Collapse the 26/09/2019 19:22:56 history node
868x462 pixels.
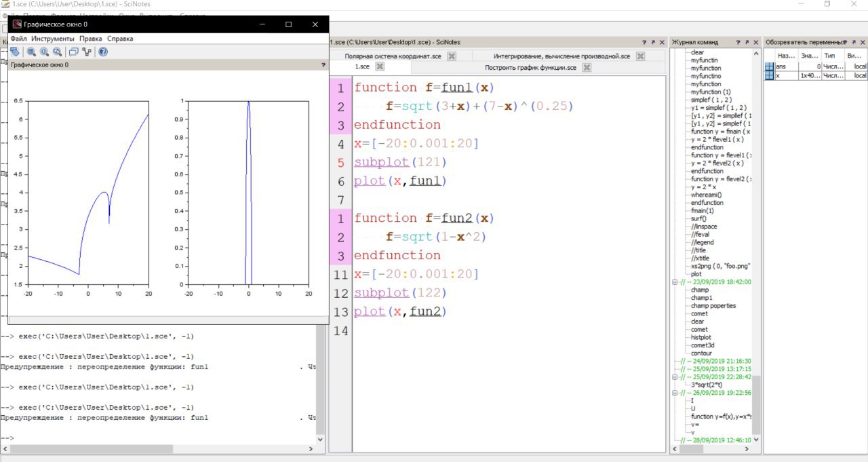pyautogui.click(x=675, y=393)
